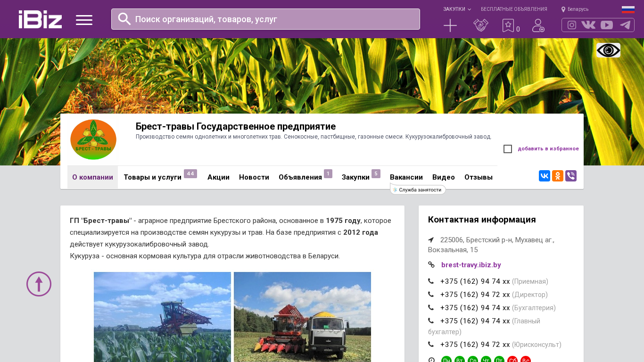The image size is (644, 362).
Task: Open the brest-travy.ibiz.by link
Action: pyautogui.click(x=471, y=265)
